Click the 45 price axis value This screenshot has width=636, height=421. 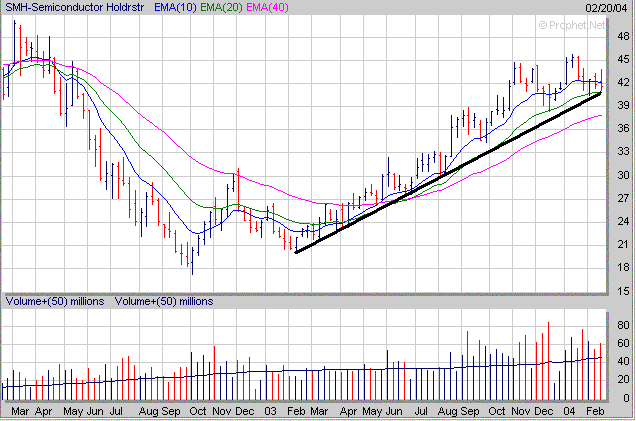tap(623, 59)
